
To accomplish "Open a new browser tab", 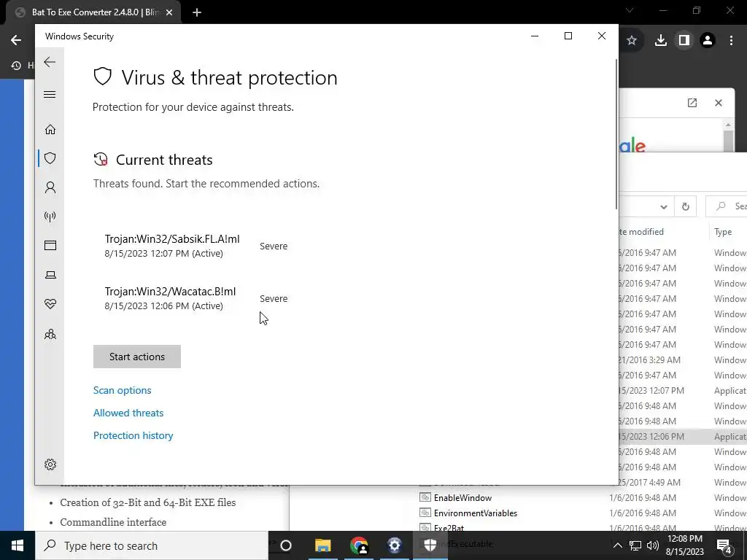I will pos(197,12).
